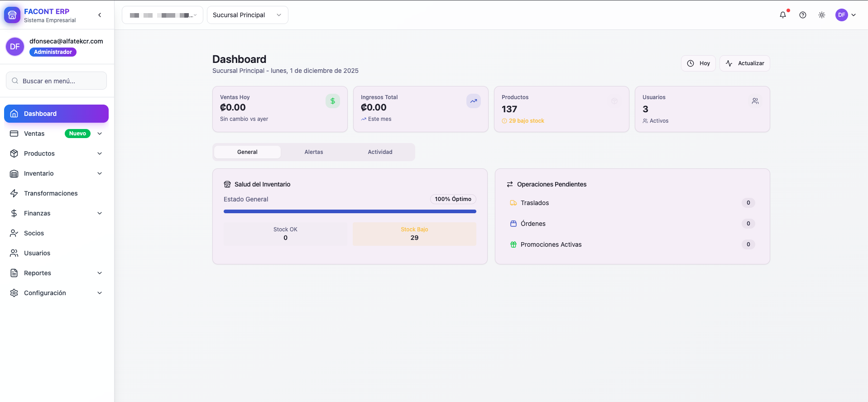
Task: Collapse the sidebar with arrow icon
Action: (100, 15)
